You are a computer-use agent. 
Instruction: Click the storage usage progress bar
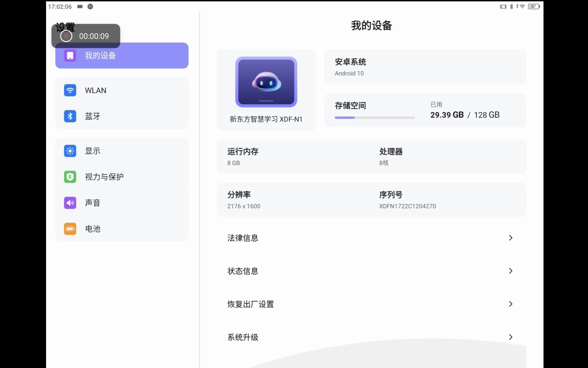click(375, 118)
